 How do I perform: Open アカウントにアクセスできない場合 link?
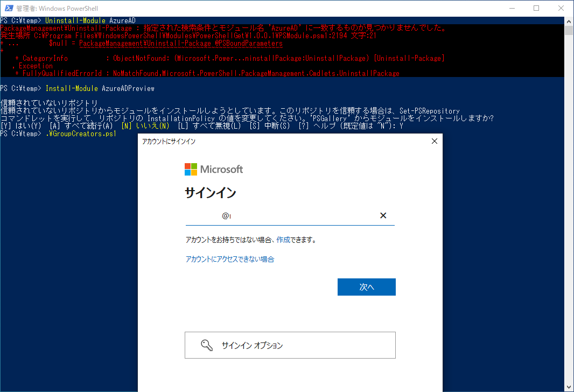click(230, 259)
